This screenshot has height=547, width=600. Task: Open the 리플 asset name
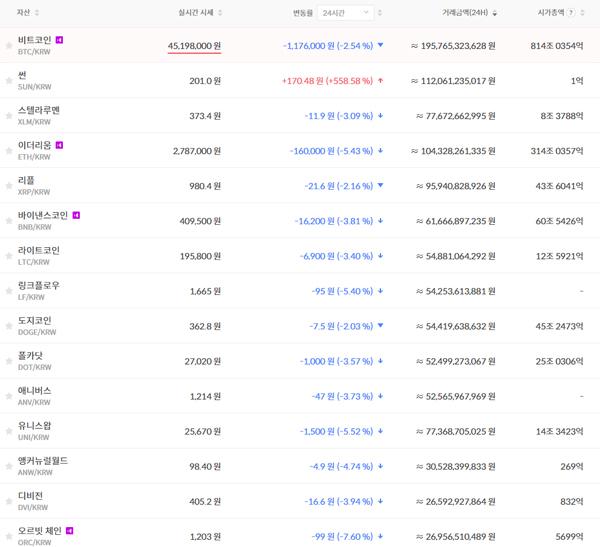click(x=26, y=180)
